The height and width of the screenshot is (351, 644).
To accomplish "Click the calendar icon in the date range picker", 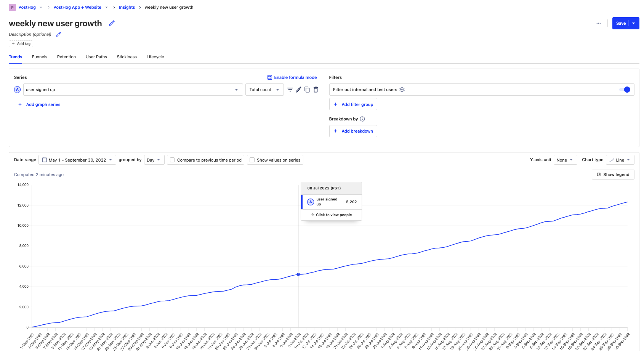I will click(45, 160).
